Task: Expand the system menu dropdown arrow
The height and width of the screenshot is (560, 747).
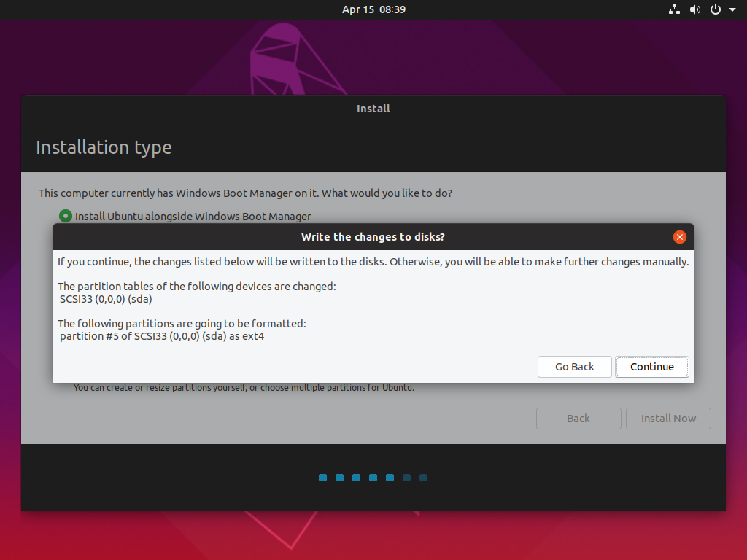Action: (x=732, y=9)
